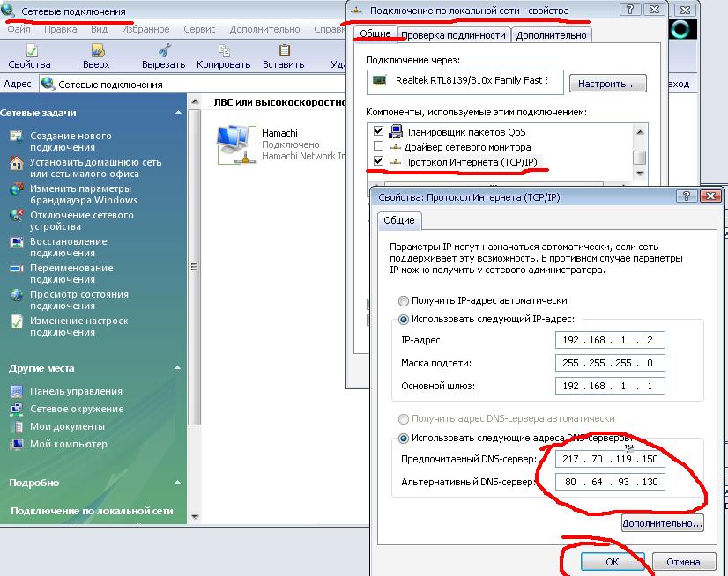The width and height of the screenshot is (728, 576).
Task: Click the Properties (Свойства) toolbar icon
Action: (29, 52)
